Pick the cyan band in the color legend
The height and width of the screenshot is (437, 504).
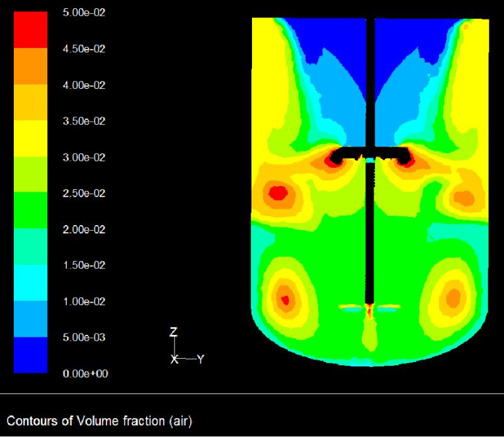(x=30, y=283)
